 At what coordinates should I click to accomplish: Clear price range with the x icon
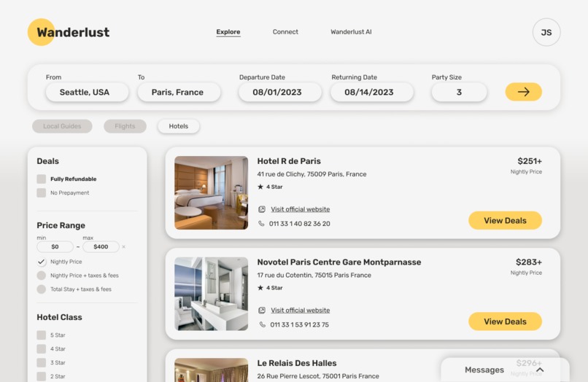[x=124, y=246]
